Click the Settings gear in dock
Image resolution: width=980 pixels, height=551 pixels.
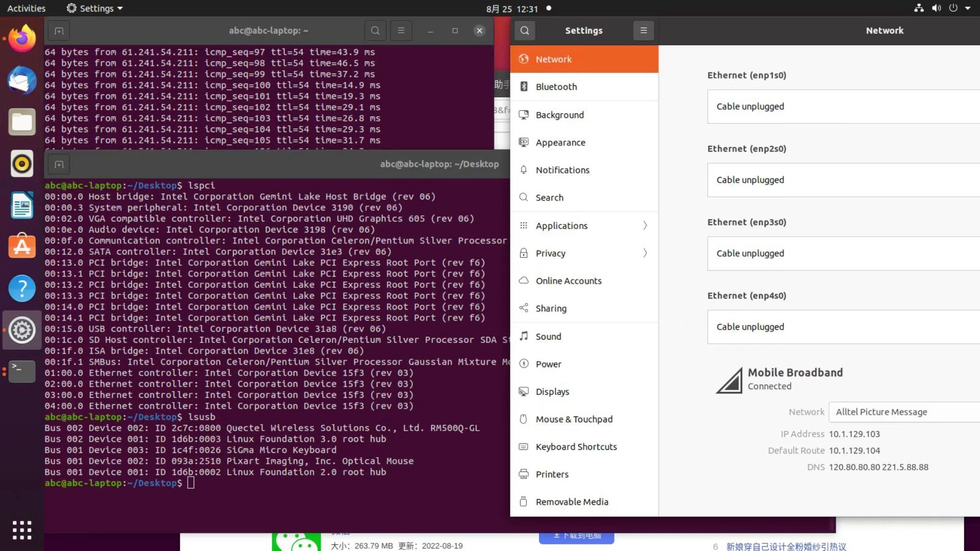[22, 330]
